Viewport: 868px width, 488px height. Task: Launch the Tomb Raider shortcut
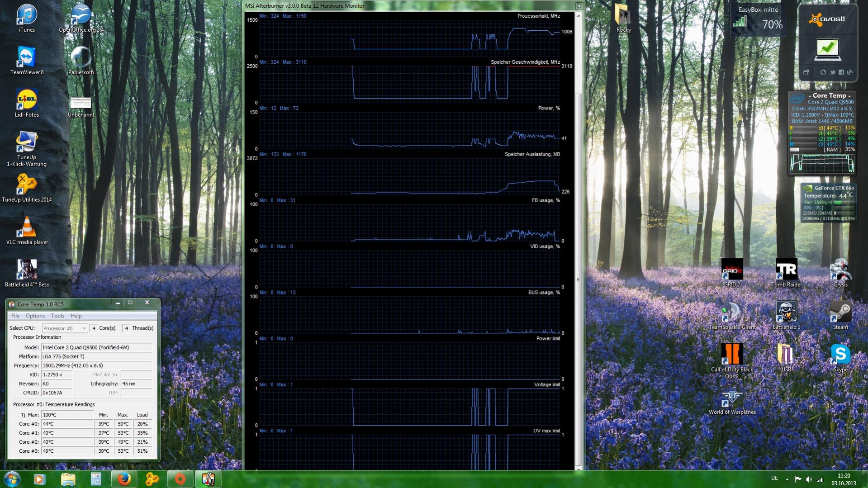tap(786, 274)
